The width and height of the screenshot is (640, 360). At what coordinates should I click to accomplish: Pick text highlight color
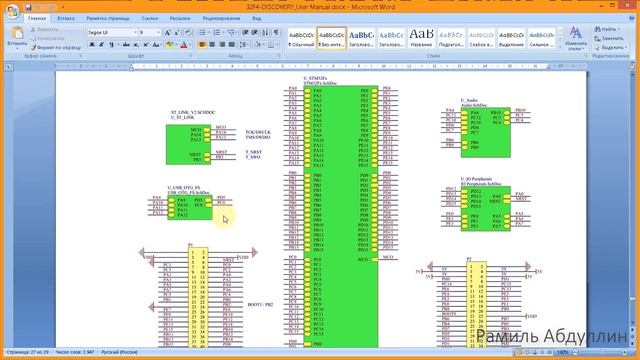[x=169, y=44]
